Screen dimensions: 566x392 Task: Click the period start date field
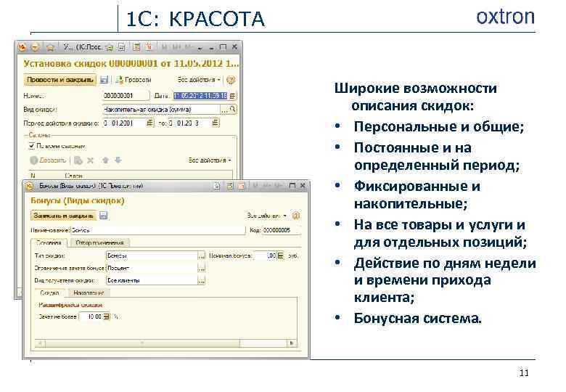coord(124,123)
